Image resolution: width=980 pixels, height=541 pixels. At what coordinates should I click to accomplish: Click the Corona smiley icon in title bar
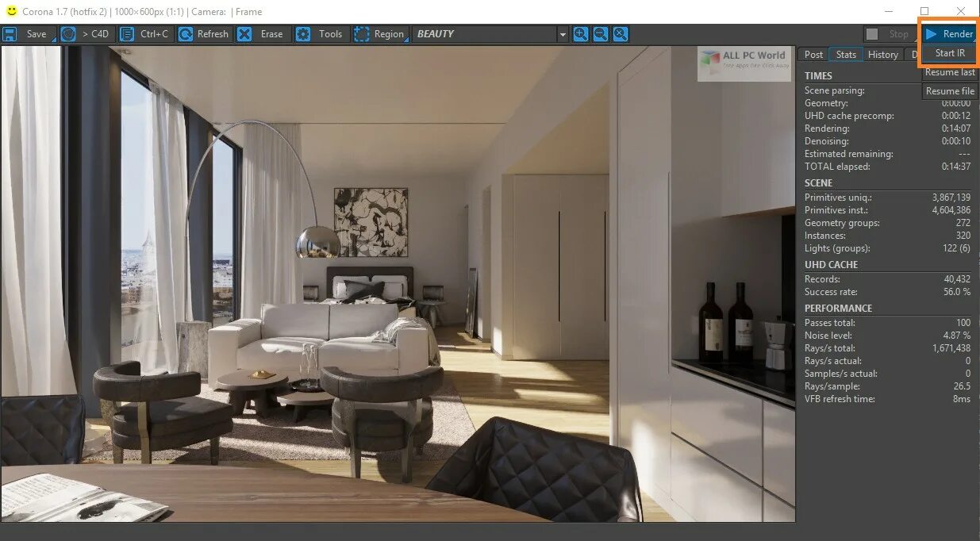(x=12, y=11)
